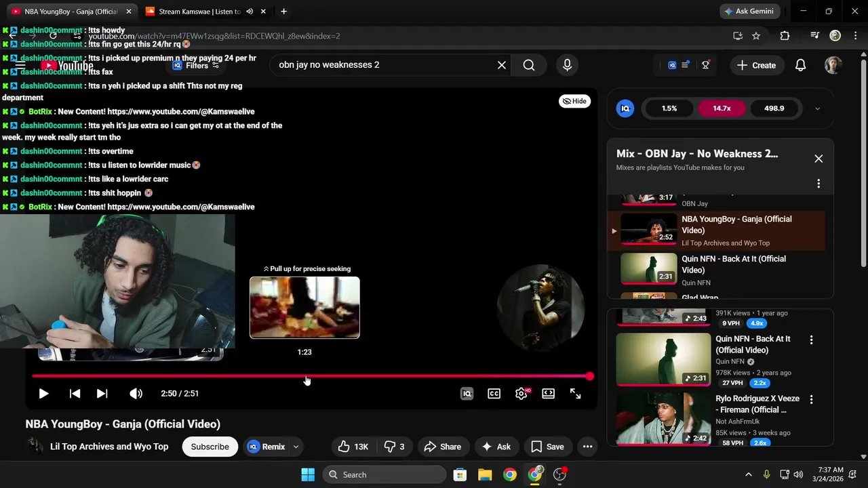
Task: Open Lil Top Archives and Wyo Top channel
Action: pos(109,447)
